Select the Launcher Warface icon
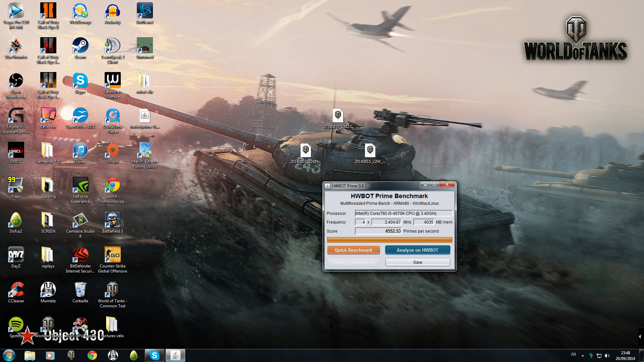 pos(113,85)
